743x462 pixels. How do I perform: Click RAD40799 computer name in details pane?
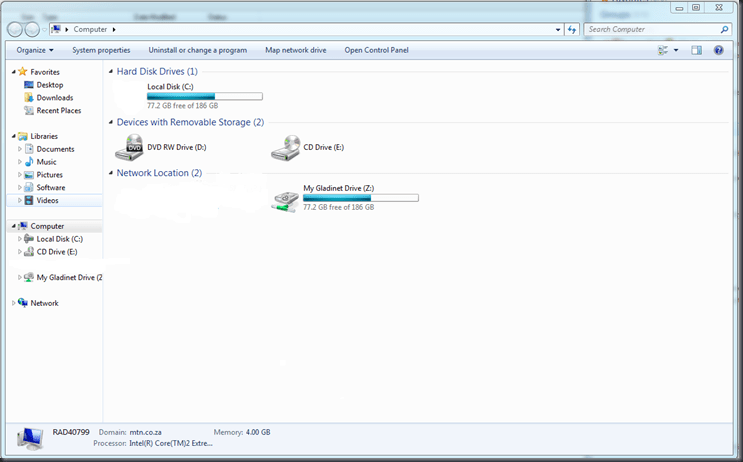71,432
